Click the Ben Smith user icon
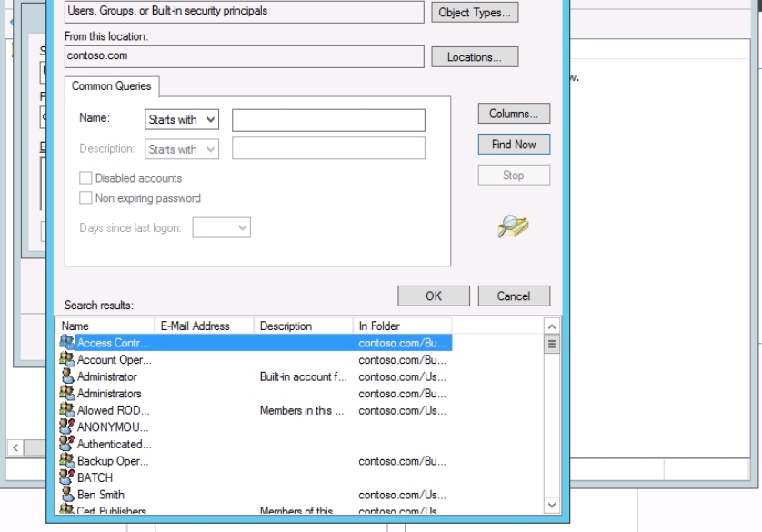Screen dimensions: 762x532 click(67, 495)
